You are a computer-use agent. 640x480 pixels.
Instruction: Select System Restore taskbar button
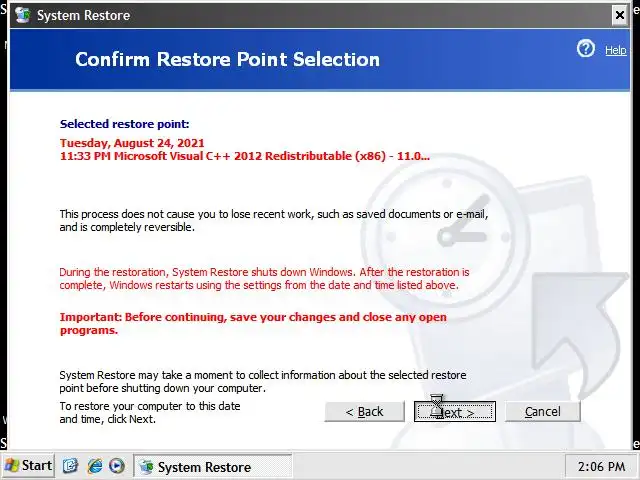pyautogui.click(x=213, y=466)
